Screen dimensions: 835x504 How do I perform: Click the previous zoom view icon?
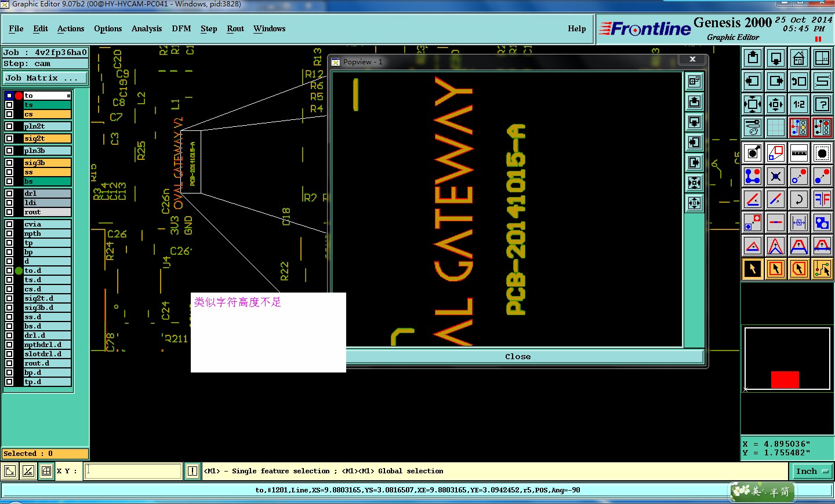799,81
